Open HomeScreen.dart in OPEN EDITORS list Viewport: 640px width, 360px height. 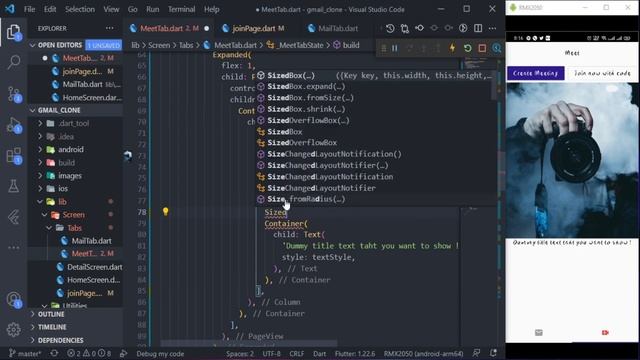click(92, 97)
